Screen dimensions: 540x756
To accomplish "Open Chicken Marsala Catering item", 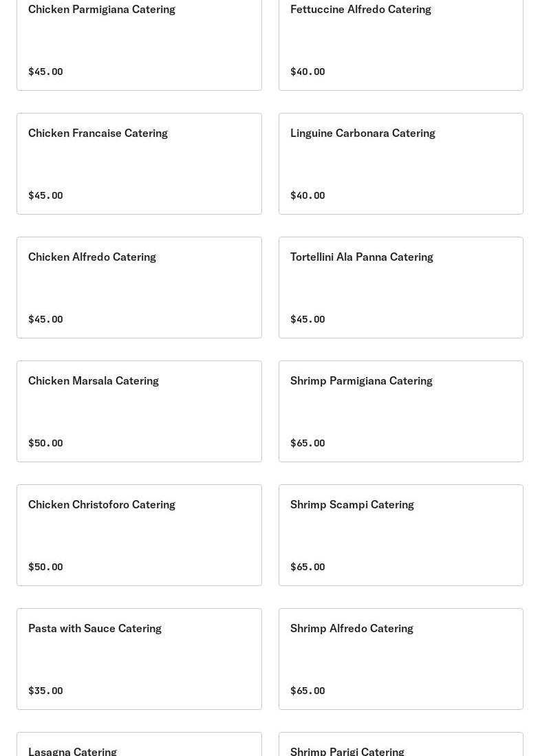I will point(139,411).
